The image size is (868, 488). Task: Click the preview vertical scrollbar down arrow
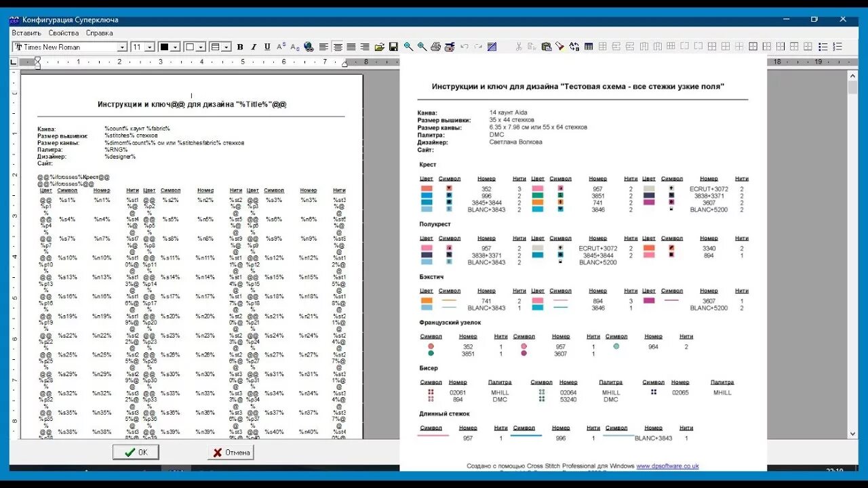(852, 432)
